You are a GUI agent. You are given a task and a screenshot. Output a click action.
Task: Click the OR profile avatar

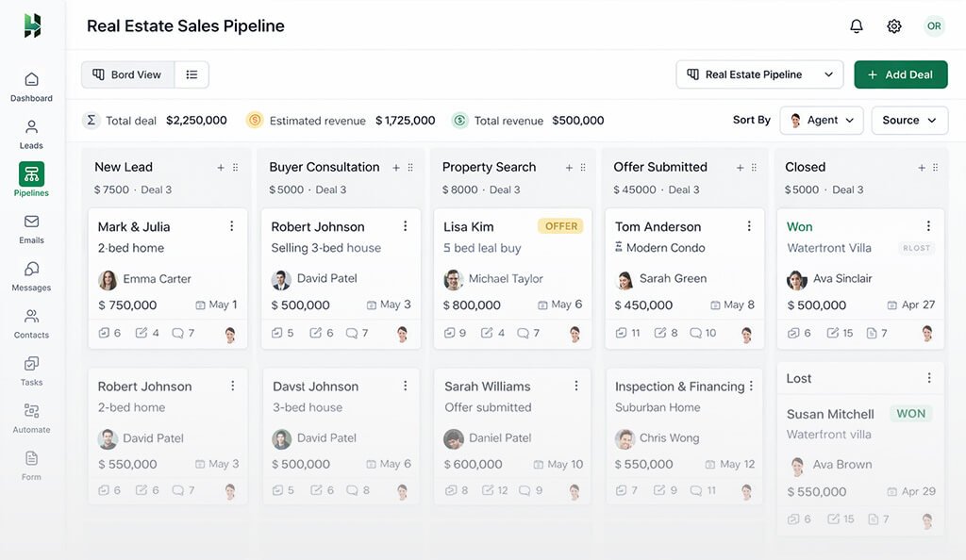point(934,25)
